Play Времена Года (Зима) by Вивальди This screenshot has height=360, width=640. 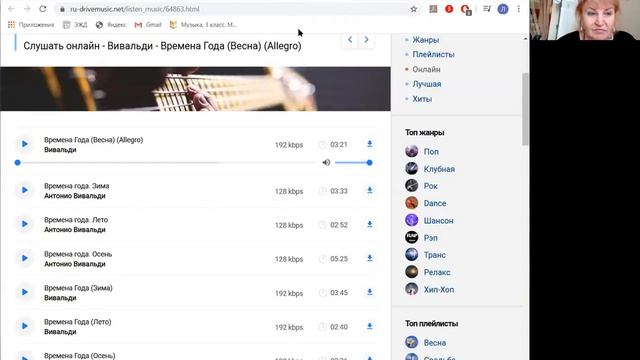[24, 292]
